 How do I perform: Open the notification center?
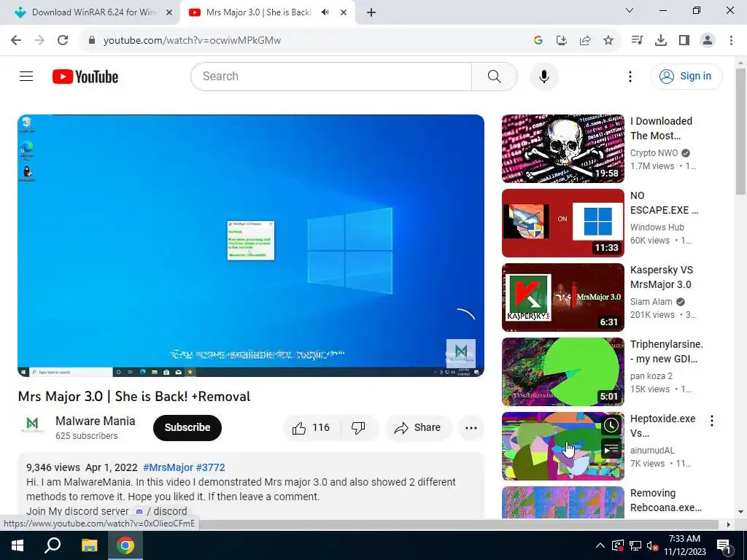click(x=724, y=545)
